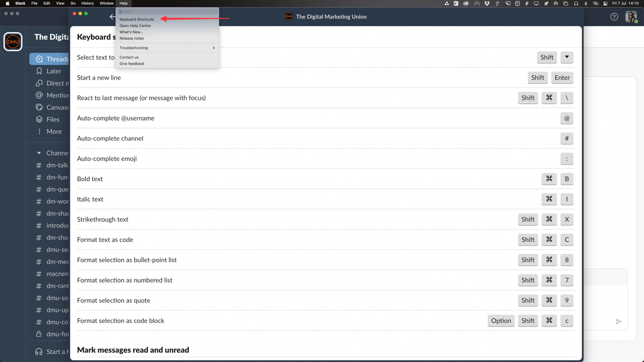Open the help question mark icon top right
Screen dimensions: 644x362
click(x=613, y=17)
